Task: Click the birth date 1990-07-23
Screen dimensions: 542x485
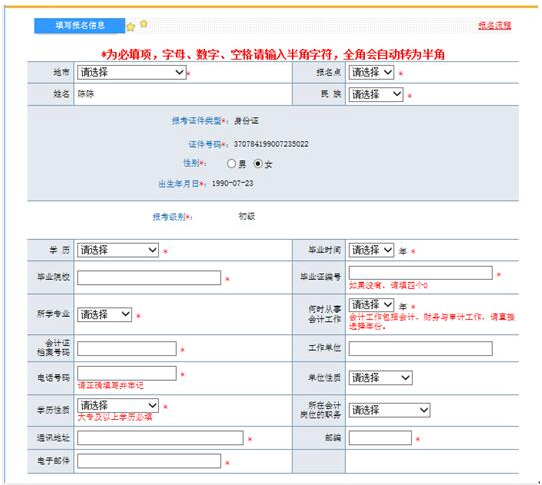Action: tap(233, 184)
